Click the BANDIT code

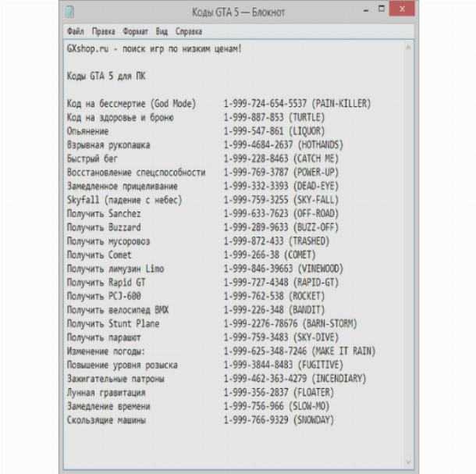[x=274, y=310]
